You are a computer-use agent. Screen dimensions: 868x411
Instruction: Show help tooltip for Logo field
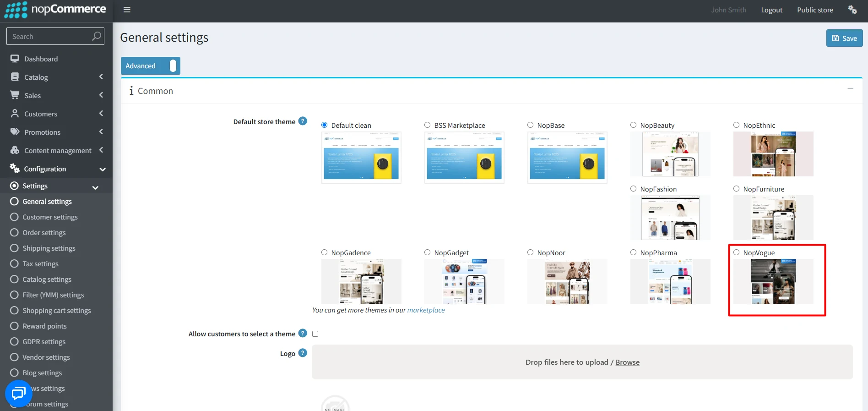pos(303,353)
